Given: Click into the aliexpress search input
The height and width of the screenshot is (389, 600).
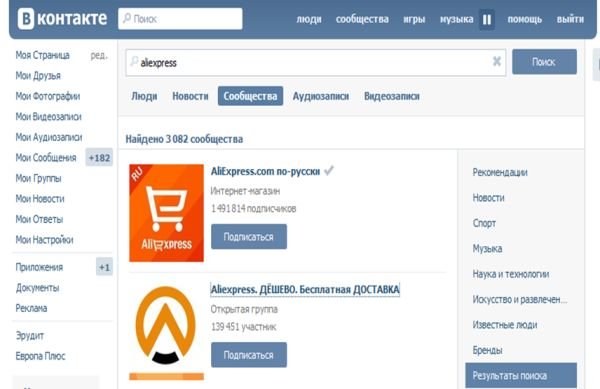Looking at the screenshot, I should [x=316, y=62].
